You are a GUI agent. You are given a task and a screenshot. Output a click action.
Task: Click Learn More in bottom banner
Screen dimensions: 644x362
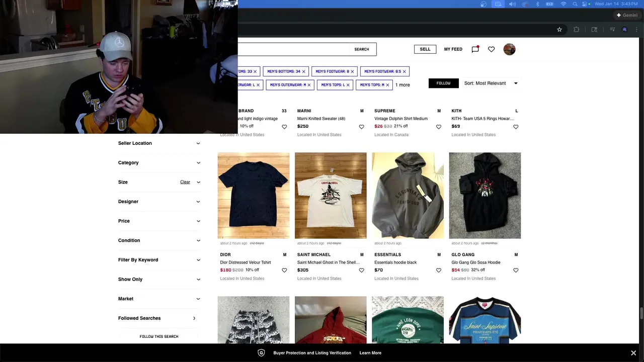pyautogui.click(x=370, y=353)
